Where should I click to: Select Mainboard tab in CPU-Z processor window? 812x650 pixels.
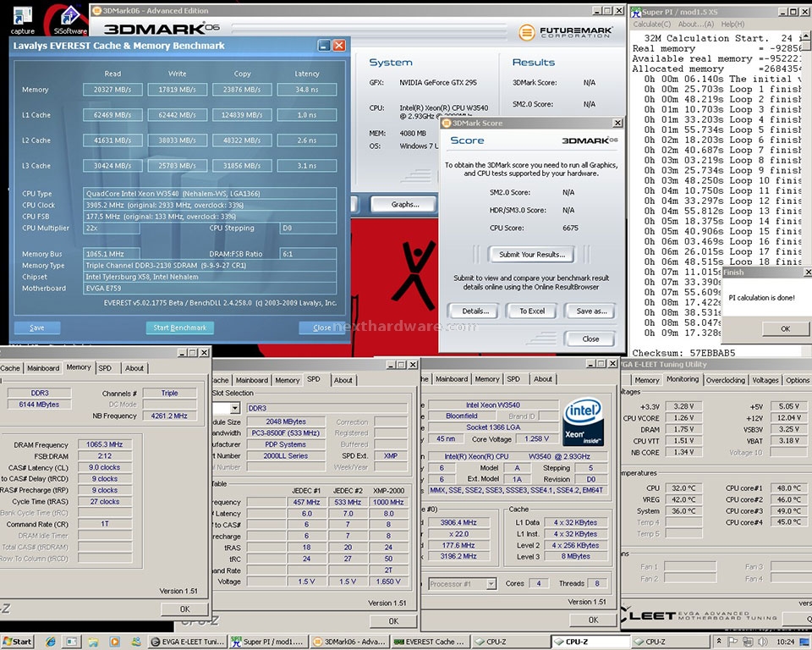coord(452,379)
